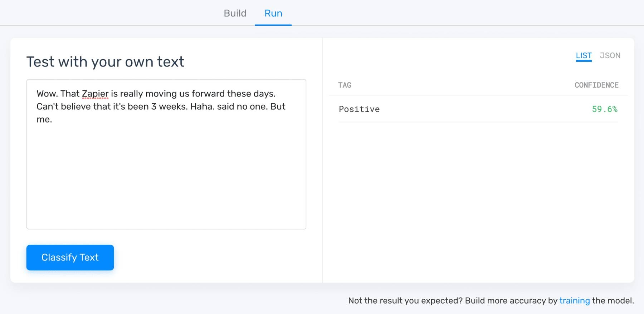Screen dimensions: 644x314
Task: Switch results to JSON view
Action: pyautogui.click(x=610, y=56)
